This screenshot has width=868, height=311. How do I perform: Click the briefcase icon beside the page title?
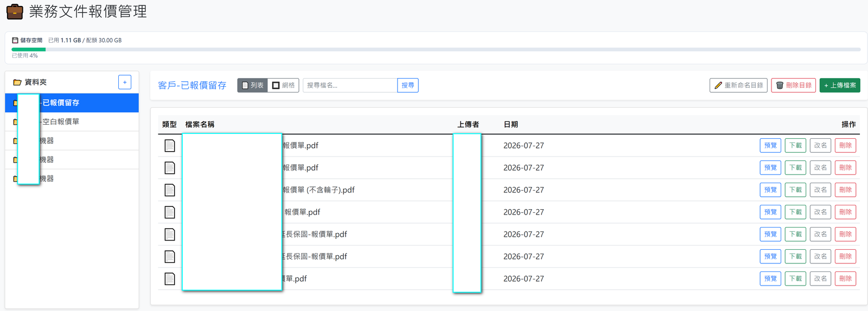(x=15, y=11)
